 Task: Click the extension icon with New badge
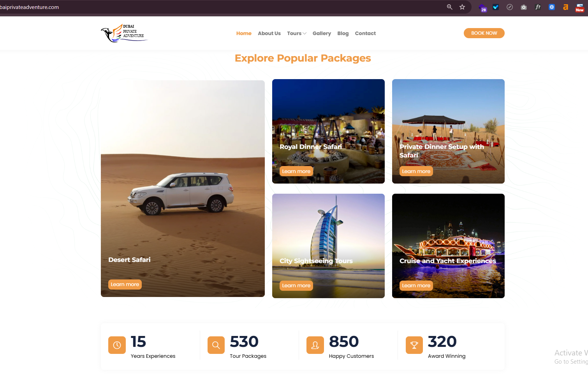click(579, 7)
